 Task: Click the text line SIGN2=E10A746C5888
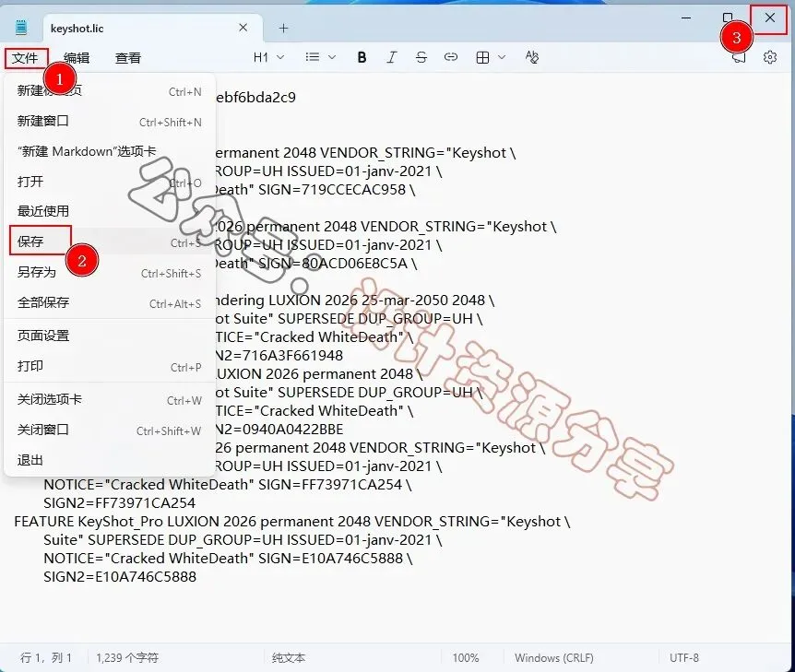click(x=120, y=577)
